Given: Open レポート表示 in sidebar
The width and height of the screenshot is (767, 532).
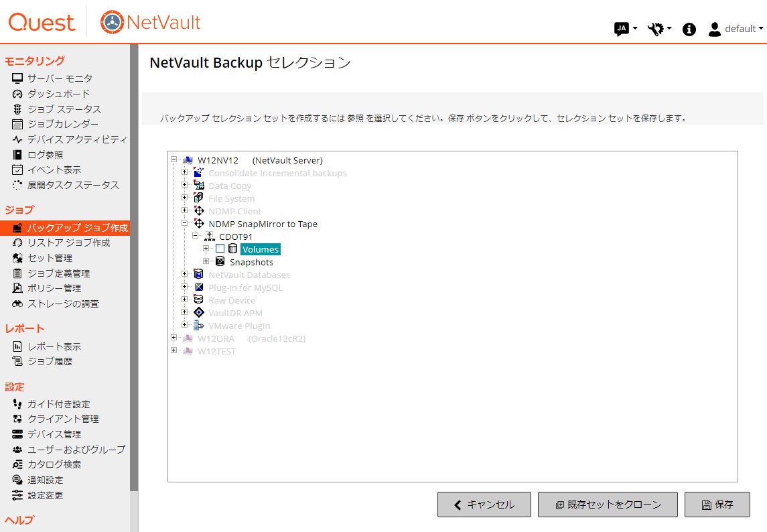Looking at the screenshot, I should click(54, 346).
